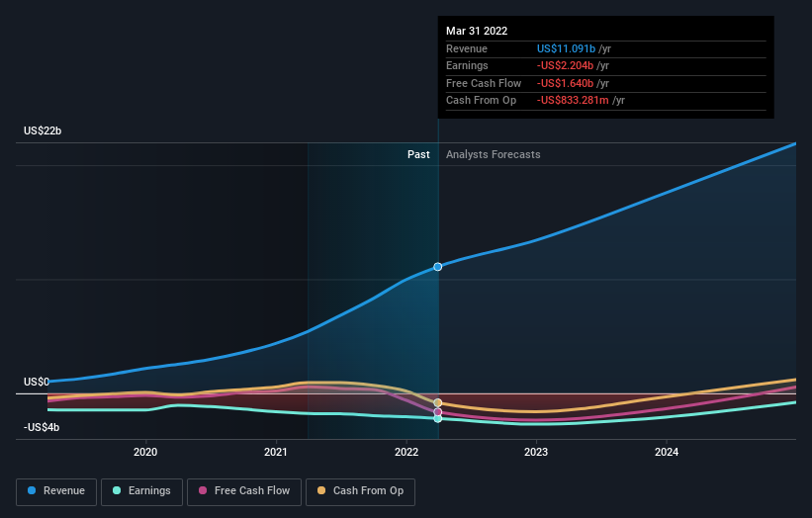Viewport: 812px width, 518px height.
Task: Click the Cash From Op orange data point marker
Action: [x=437, y=402]
